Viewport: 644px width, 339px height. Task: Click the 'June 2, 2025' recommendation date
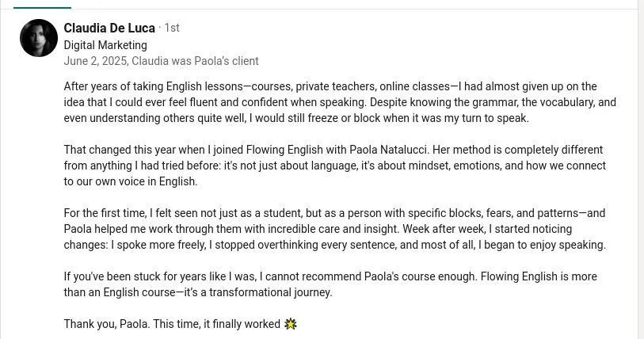pyautogui.click(x=96, y=61)
